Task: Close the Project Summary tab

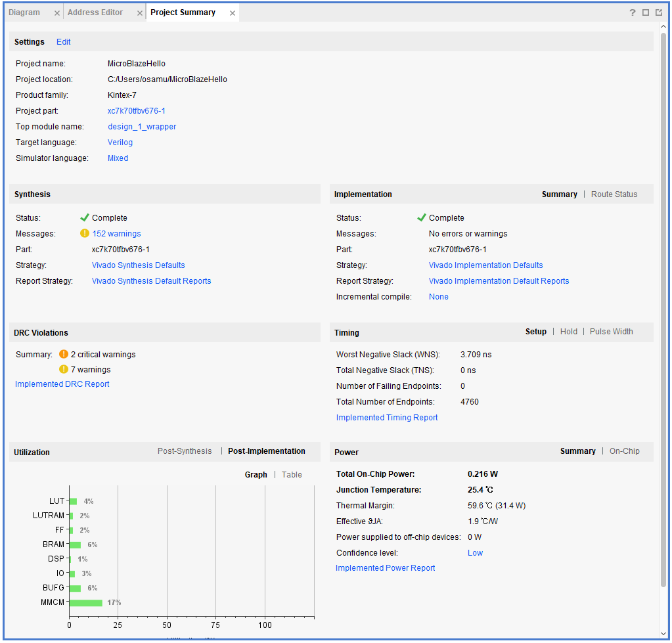Action: (x=232, y=13)
